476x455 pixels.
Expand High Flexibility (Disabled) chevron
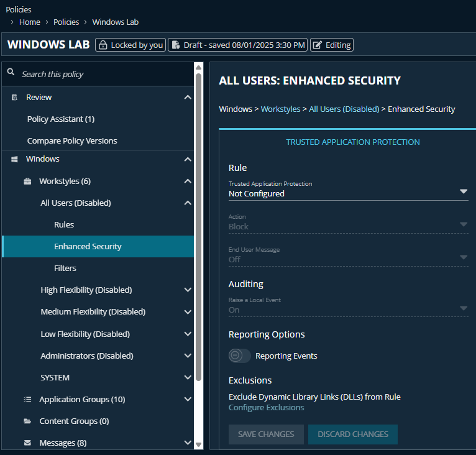tap(188, 290)
